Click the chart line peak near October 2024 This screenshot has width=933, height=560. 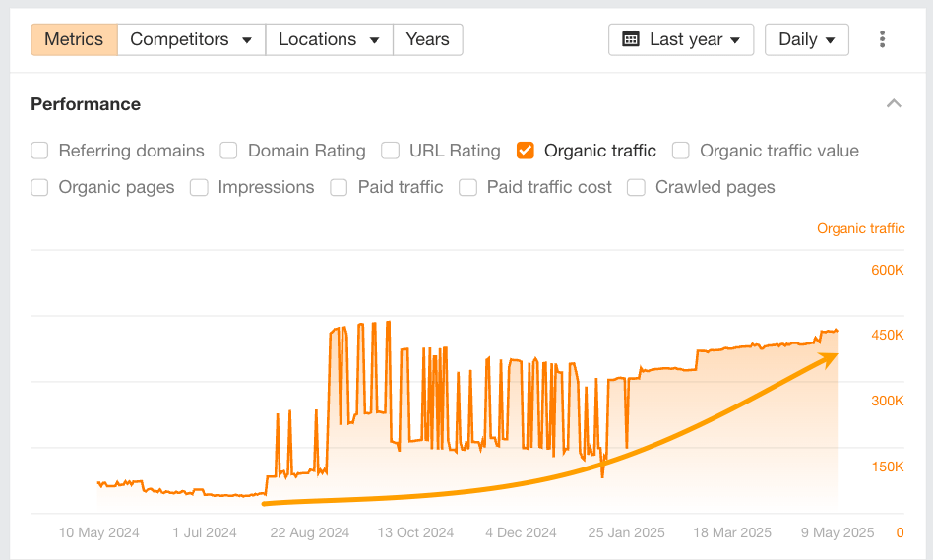[389, 323]
